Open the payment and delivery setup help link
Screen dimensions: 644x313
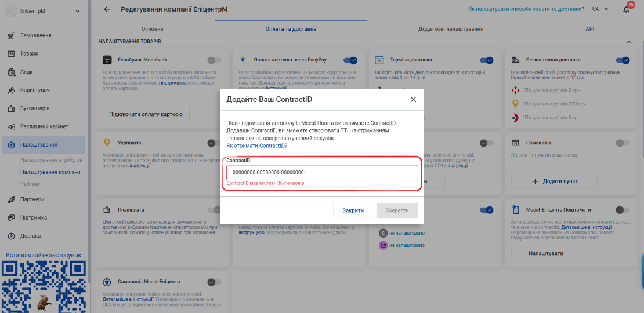click(526, 9)
